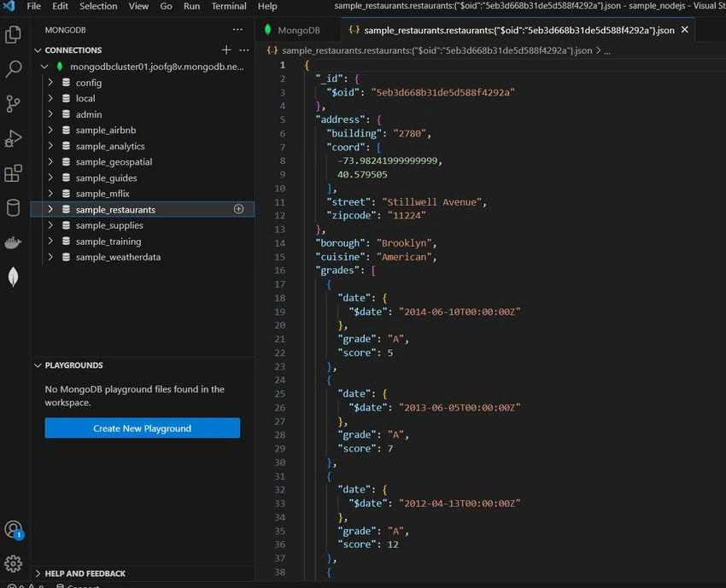Select the sample_weatherdata database row
726x588 pixels.
click(142, 257)
